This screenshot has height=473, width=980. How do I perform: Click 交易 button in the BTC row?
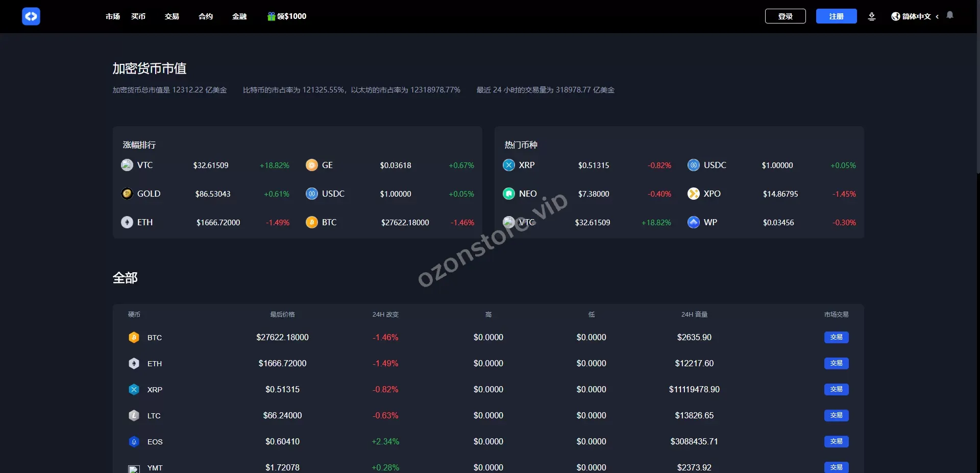click(836, 337)
